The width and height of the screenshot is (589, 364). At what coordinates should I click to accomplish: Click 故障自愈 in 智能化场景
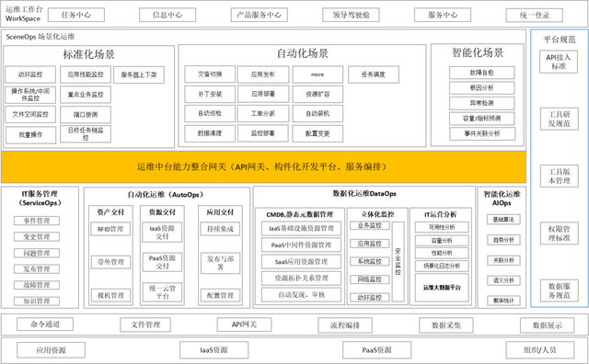pyautogui.click(x=481, y=73)
